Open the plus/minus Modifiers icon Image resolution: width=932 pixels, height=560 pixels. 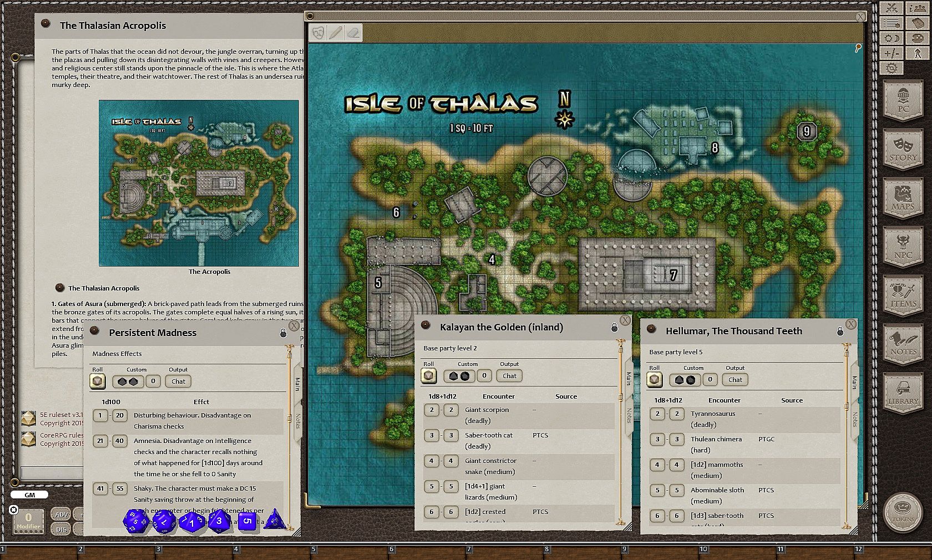(892, 53)
